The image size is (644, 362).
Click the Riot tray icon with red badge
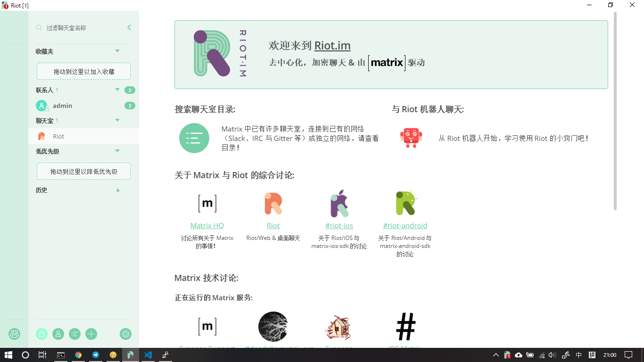507,355
